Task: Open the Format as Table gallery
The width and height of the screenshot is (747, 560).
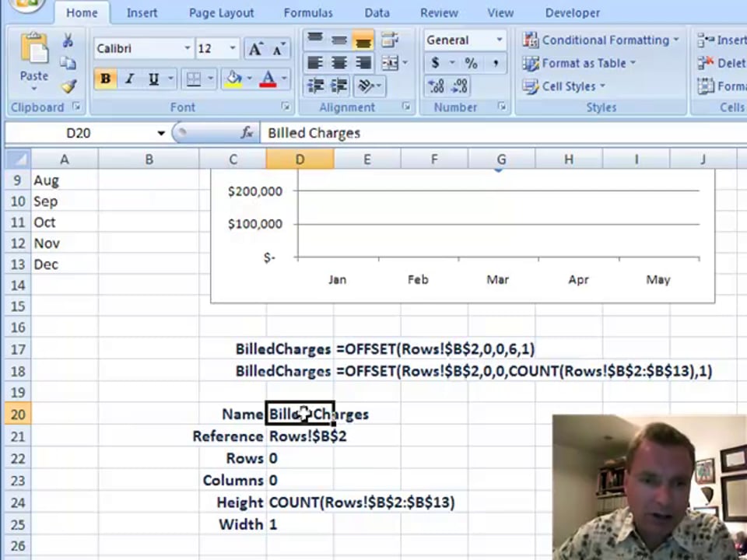Action: (579, 63)
